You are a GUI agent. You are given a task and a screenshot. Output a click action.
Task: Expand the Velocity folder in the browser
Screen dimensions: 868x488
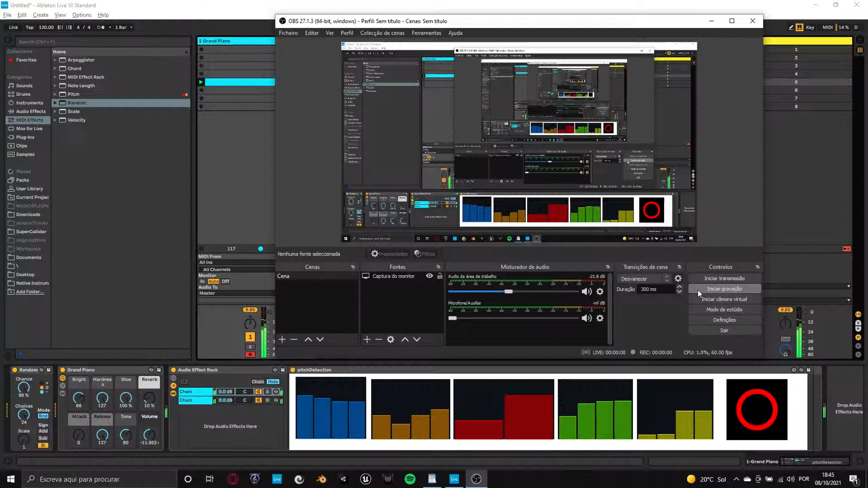click(x=55, y=120)
